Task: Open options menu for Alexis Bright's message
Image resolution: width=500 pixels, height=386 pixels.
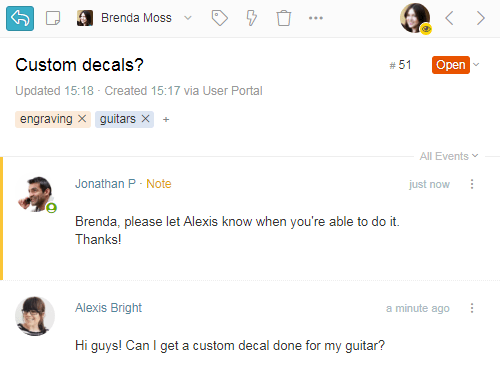Action: point(472,308)
